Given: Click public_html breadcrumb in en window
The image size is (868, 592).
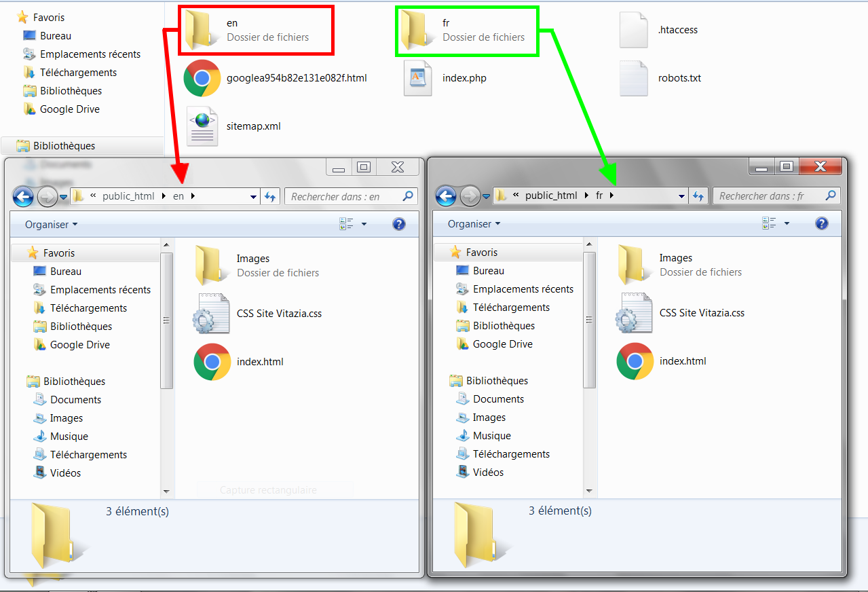Looking at the screenshot, I should (128, 197).
